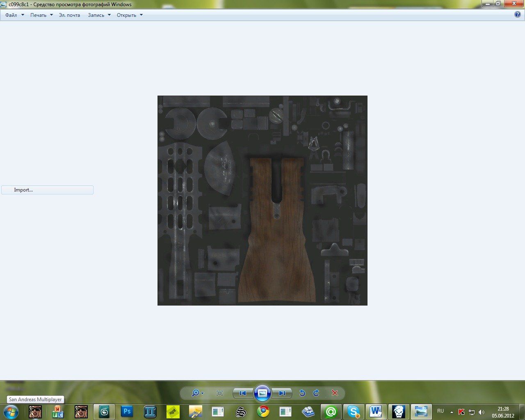
Task: Open the gothic S taskbar icon
Action: click(x=241, y=411)
